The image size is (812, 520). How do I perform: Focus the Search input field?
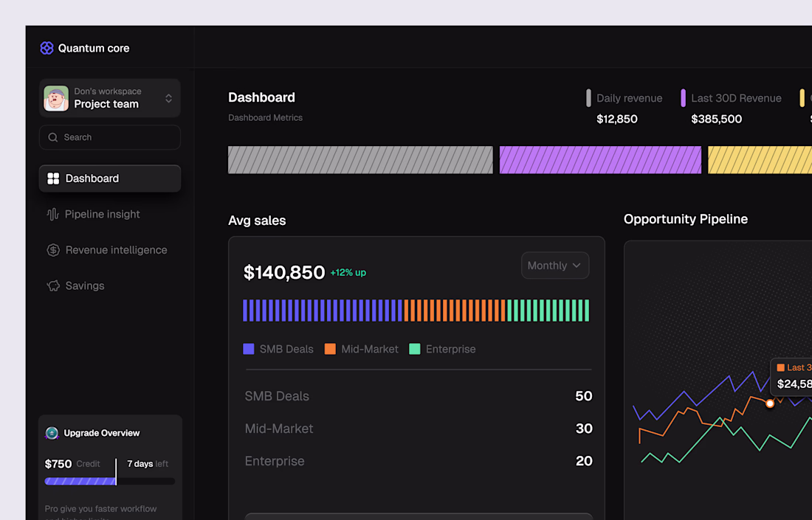coord(110,137)
